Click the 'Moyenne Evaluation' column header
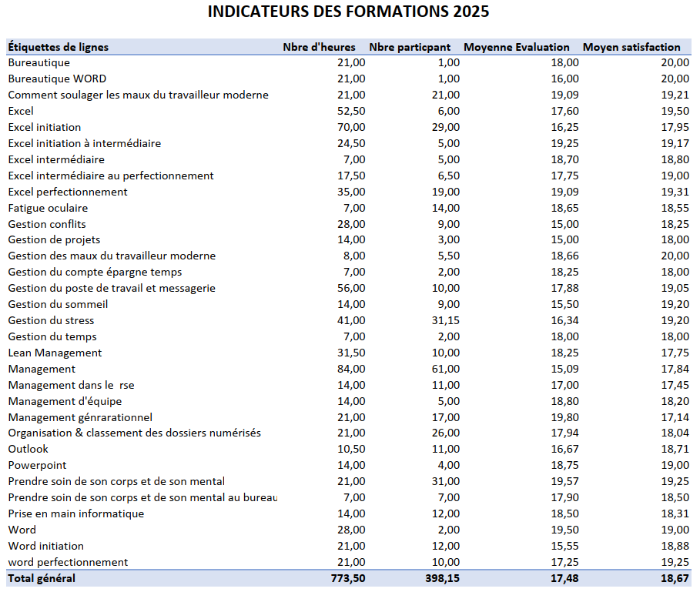 click(517, 47)
